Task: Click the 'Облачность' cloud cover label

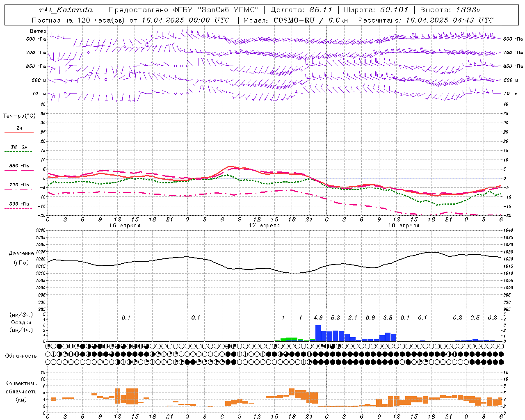Action: pyautogui.click(x=21, y=356)
